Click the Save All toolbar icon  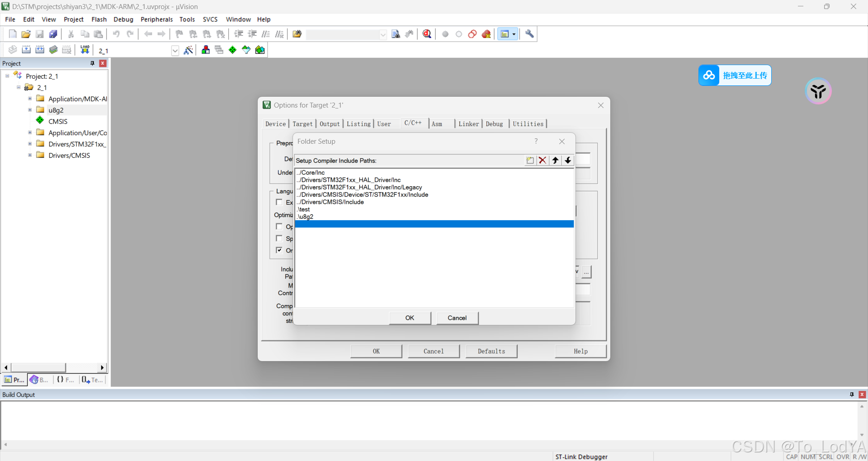(53, 34)
